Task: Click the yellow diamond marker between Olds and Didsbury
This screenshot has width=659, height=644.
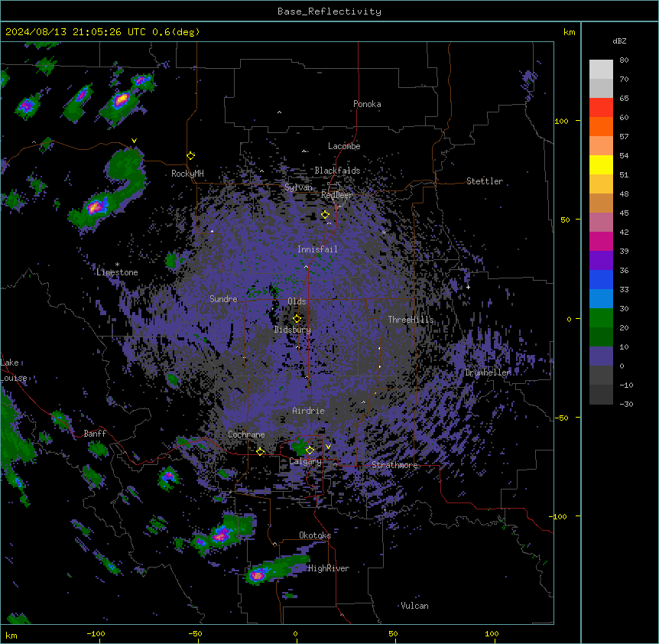Action: (297, 319)
